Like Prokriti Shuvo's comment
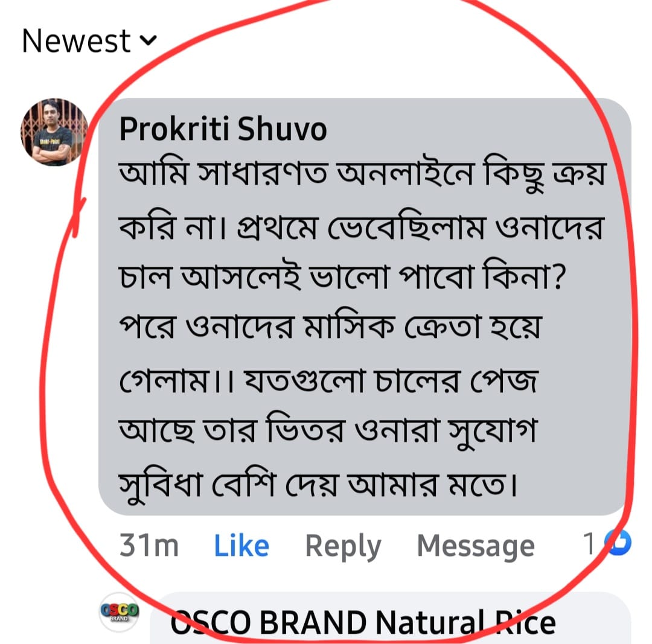 point(241,546)
